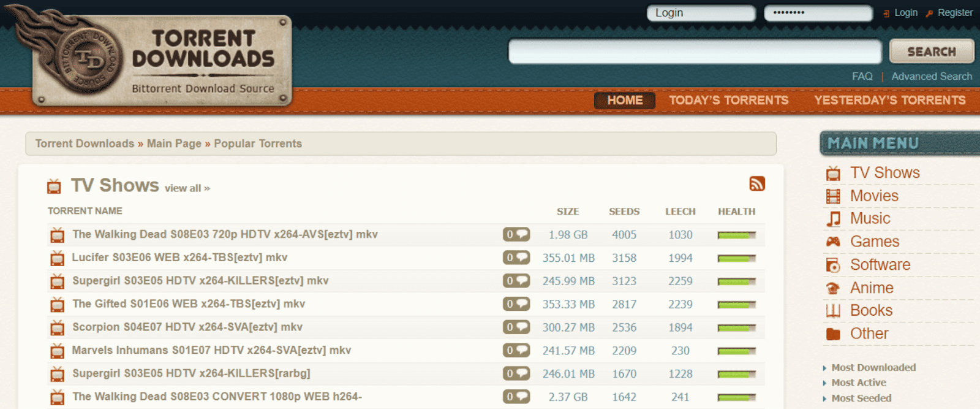Open 'The Gifted S01E06 WEB x264-TBS[eztv] mkv'
This screenshot has height=409, width=980.
pyautogui.click(x=189, y=304)
